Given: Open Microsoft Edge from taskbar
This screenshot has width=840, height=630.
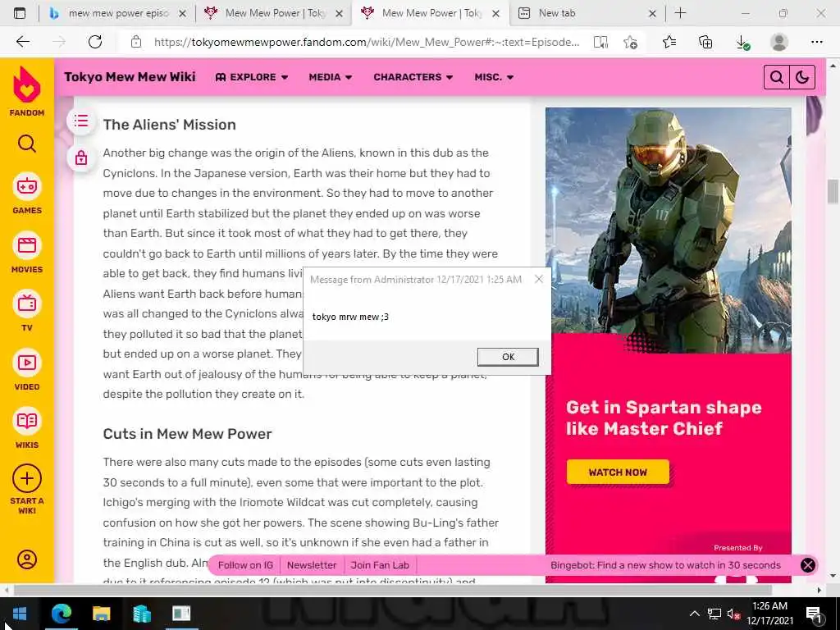Looking at the screenshot, I should [x=61, y=614].
